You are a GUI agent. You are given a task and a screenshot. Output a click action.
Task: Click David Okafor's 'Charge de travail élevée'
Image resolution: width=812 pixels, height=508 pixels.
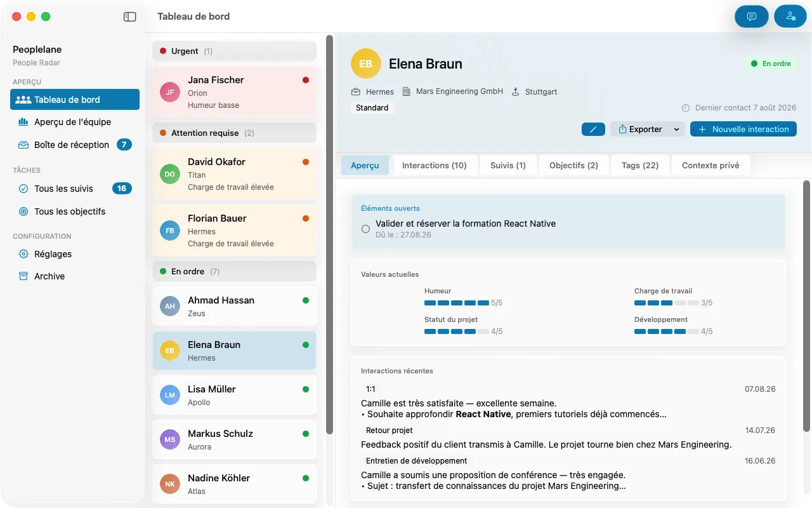[231, 187]
